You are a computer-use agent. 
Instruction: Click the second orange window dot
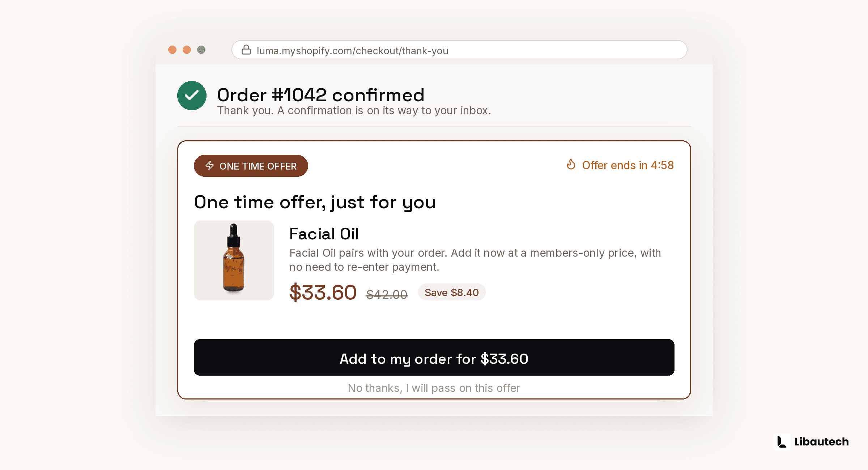point(187,50)
